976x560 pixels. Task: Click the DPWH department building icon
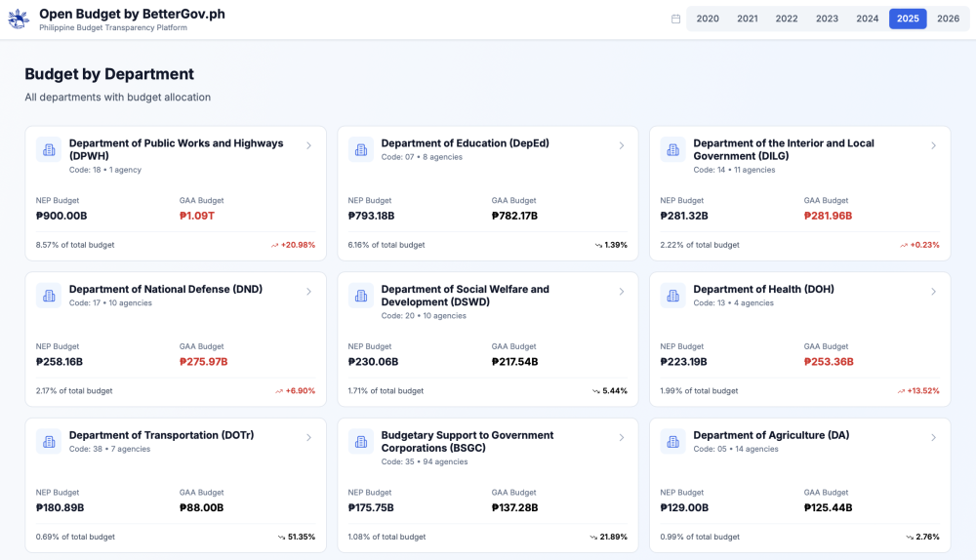tap(49, 149)
